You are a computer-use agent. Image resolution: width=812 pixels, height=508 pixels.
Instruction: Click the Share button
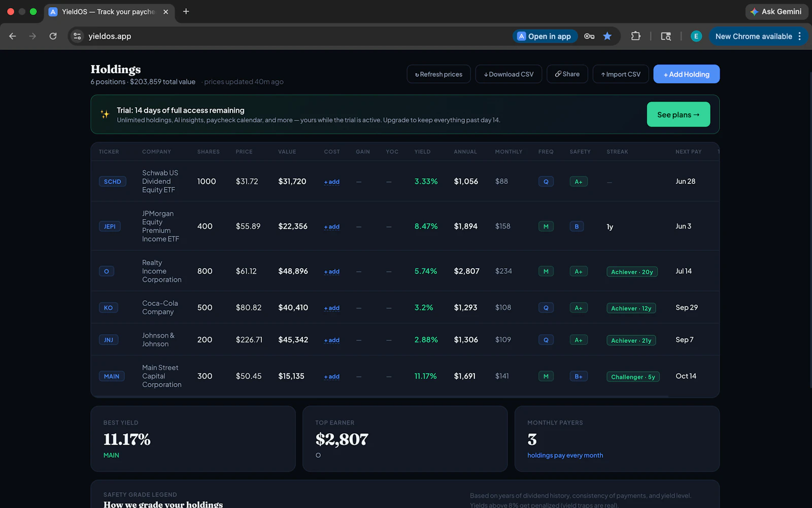(x=567, y=74)
